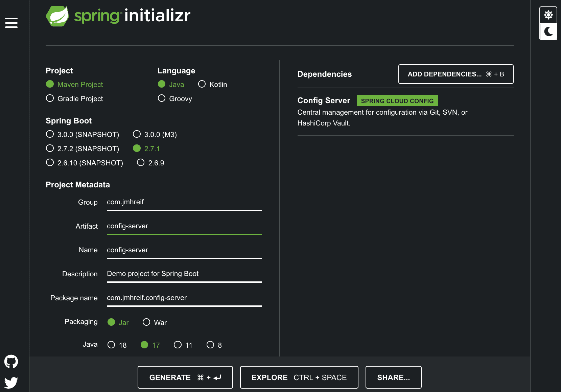Click the Explore button
The height and width of the screenshot is (392, 561).
(299, 377)
